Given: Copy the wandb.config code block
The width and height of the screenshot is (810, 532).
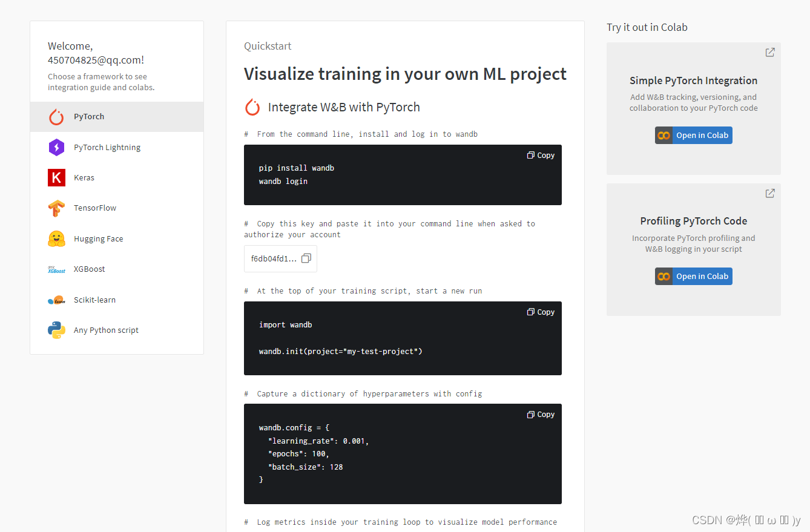Looking at the screenshot, I should (541, 414).
